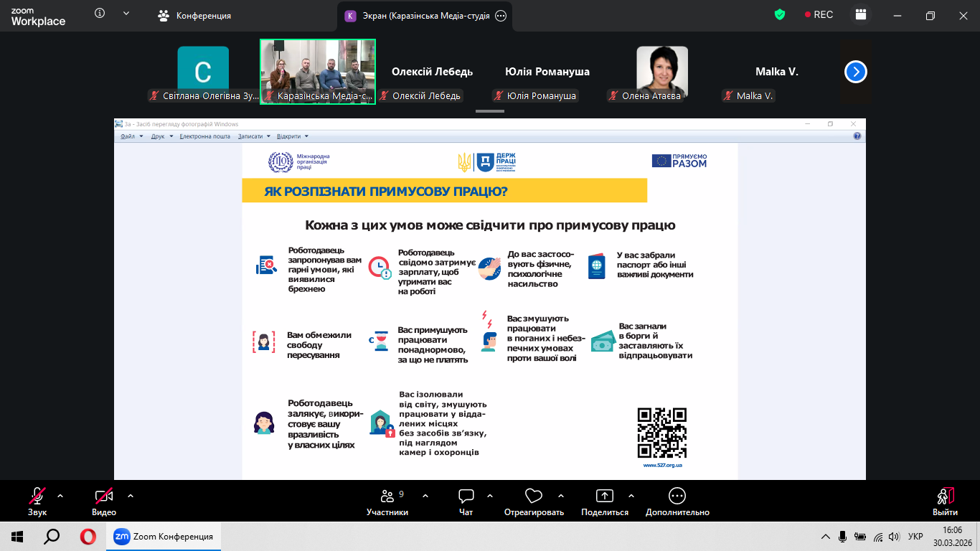Open the Файл menu in photo viewer
980x551 pixels.
pyautogui.click(x=128, y=136)
